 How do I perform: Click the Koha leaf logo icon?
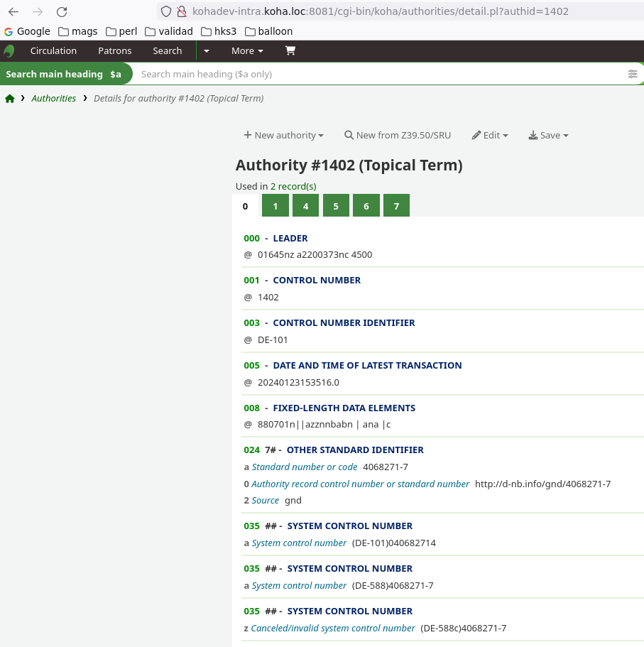click(x=9, y=51)
